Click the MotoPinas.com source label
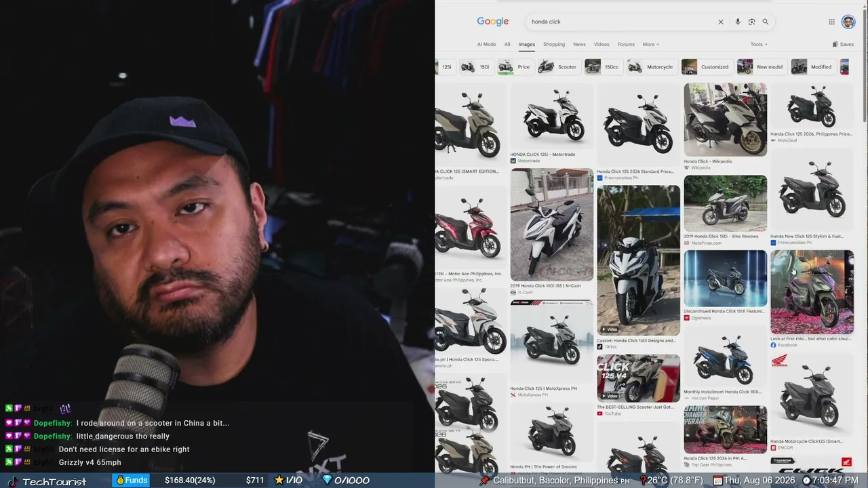The width and height of the screenshot is (868, 488). coord(706,243)
